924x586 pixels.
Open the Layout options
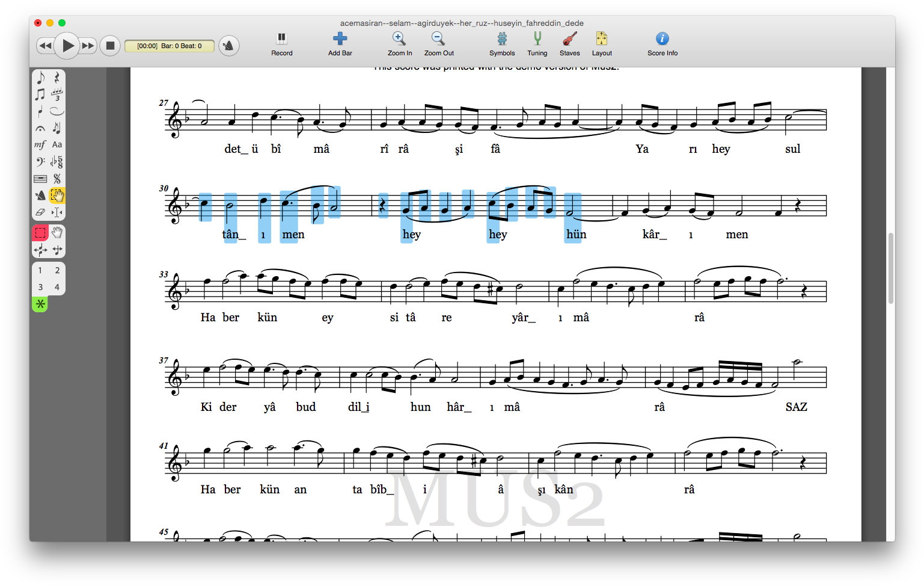tap(602, 44)
